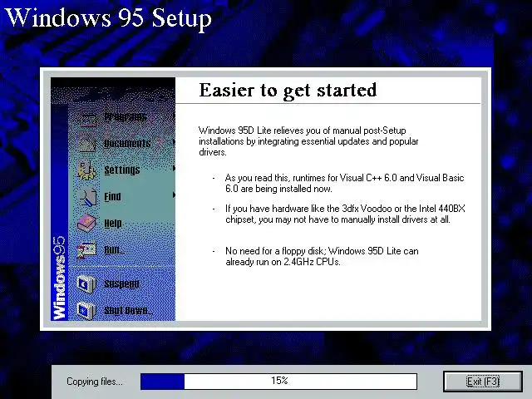Click the Visual C++ 6.0 runtimes bullet text
532x399 pixels.
click(344, 183)
